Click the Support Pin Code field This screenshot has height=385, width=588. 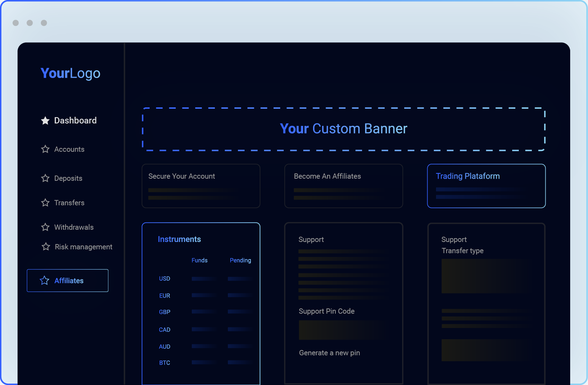coord(344,330)
